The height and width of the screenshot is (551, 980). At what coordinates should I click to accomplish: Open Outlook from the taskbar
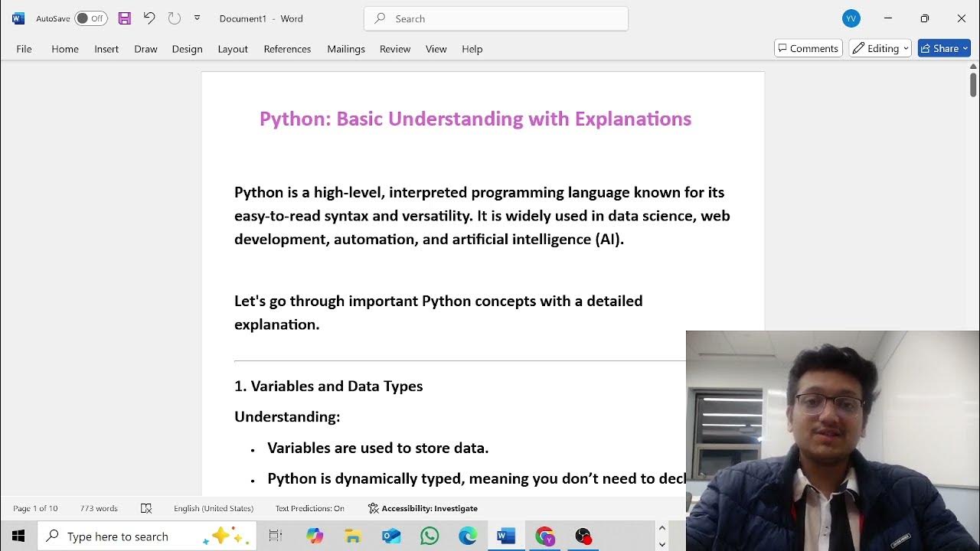click(391, 536)
